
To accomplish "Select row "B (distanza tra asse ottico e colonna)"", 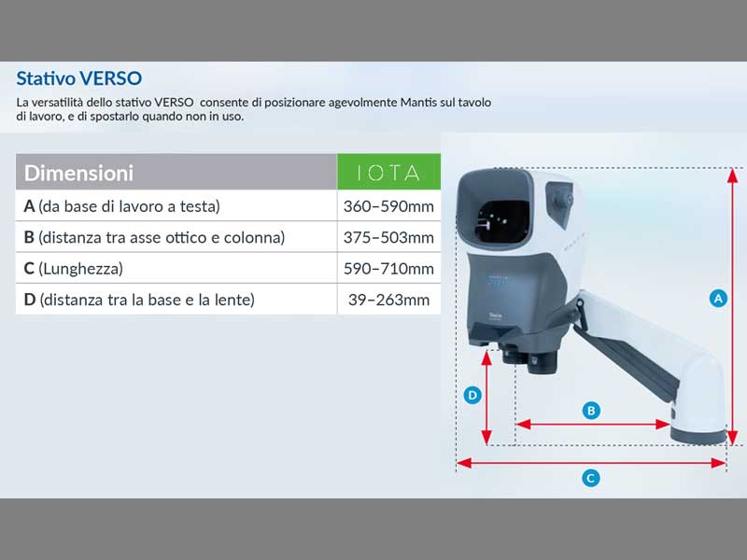I will click(x=228, y=237).
